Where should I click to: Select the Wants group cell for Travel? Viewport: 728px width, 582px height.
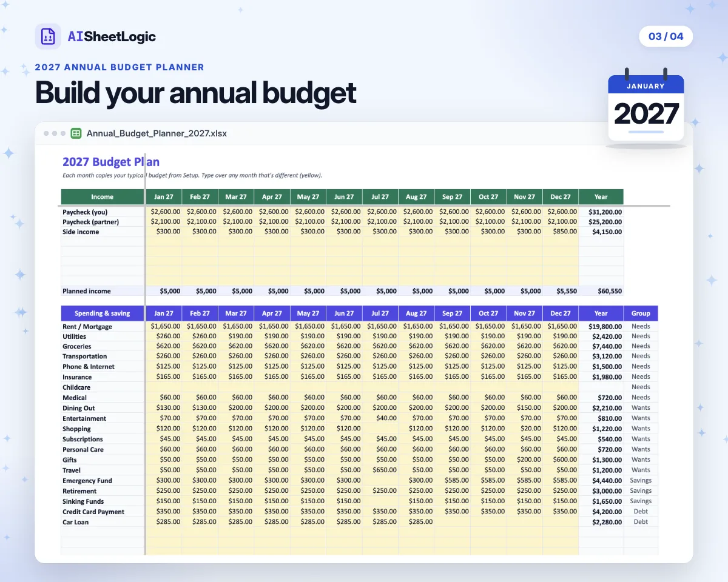click(x=641, y=470)
